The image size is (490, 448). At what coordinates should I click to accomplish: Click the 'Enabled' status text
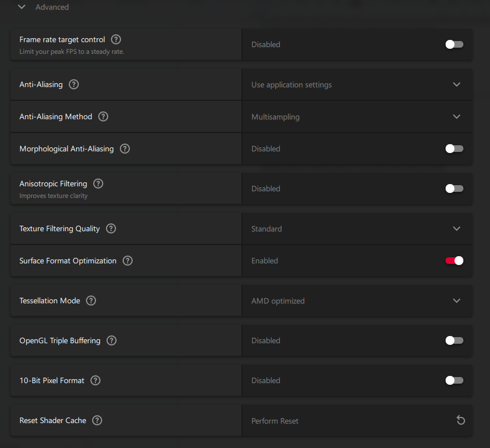(265, 261)
